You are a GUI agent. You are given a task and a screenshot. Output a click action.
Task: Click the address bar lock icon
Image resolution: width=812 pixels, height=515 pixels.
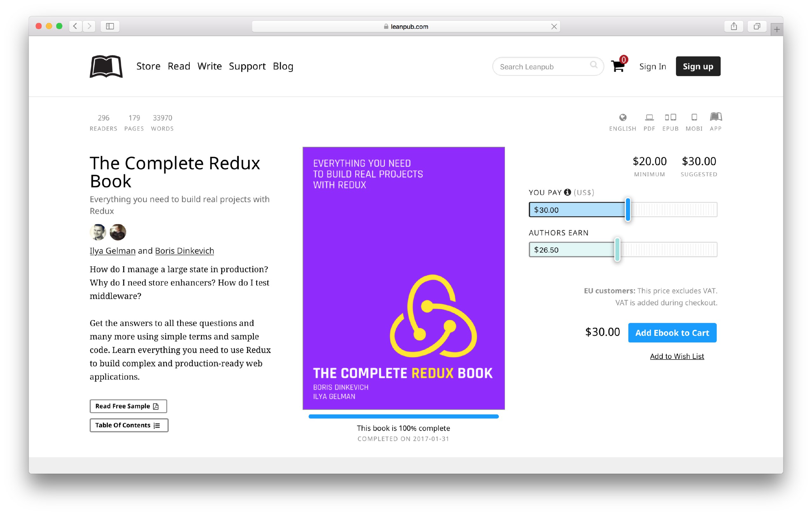(x=386, y=26)
